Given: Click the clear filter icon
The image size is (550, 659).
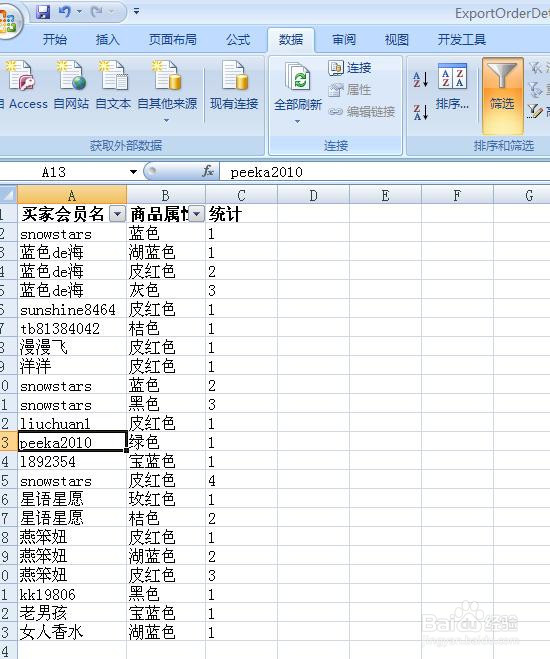Looking at the screenshot, I should click(x=536, y=68).
